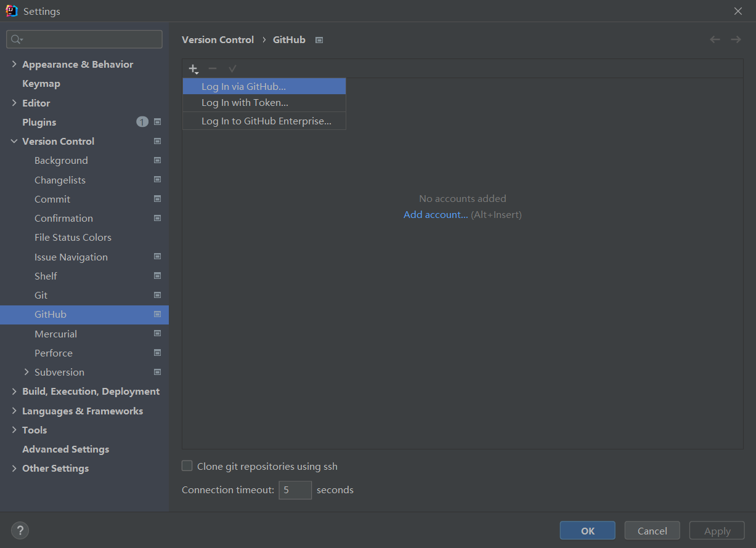
Task: Click the indicator icon beside Plugins
Action: point(157,122)
